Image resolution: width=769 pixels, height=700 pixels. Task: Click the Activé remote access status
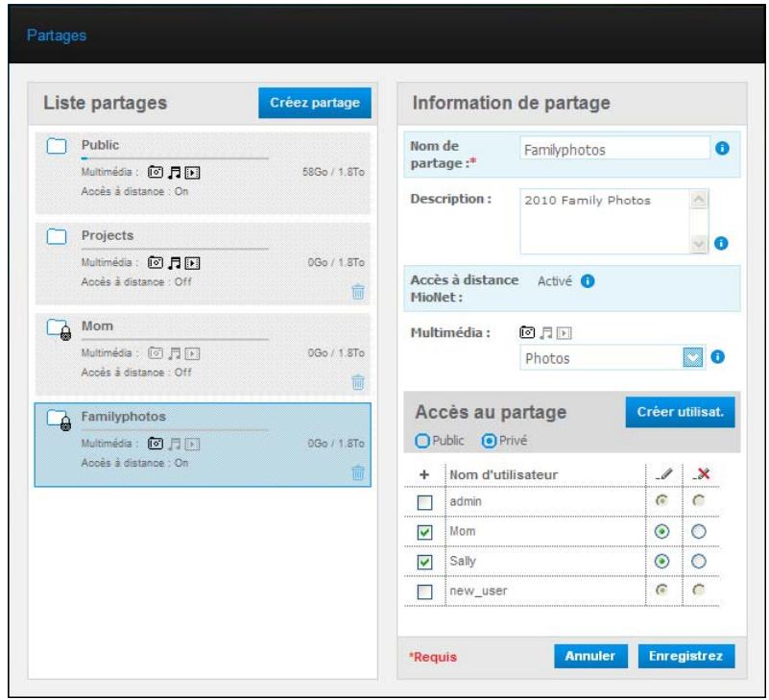[x=555, y=281]
